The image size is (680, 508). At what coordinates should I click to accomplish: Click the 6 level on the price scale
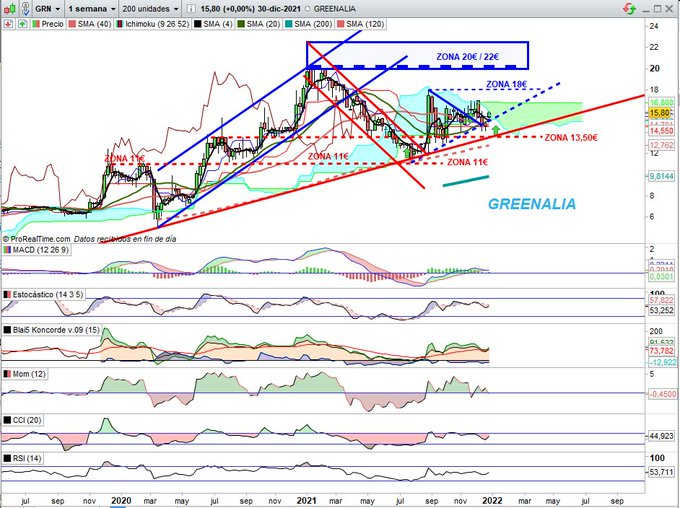click(x=652, y=217)
